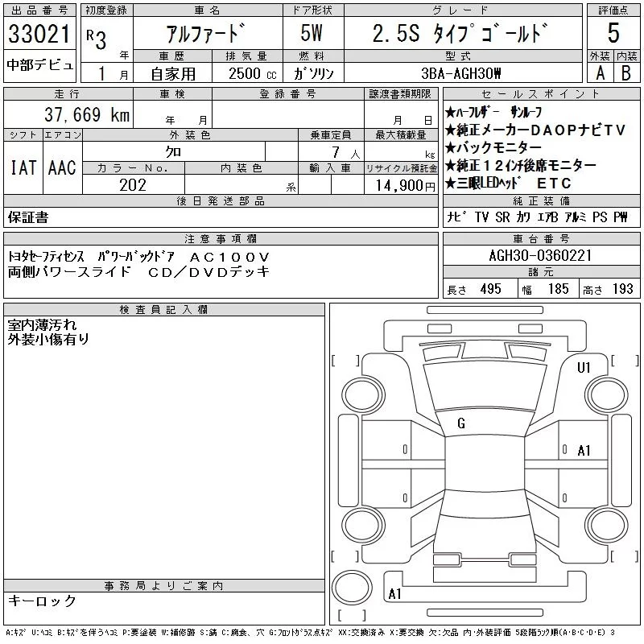Select the A1 mark beside right door
Image resolution: width=644 pixels, height=644 pixels.
[584, 451]
